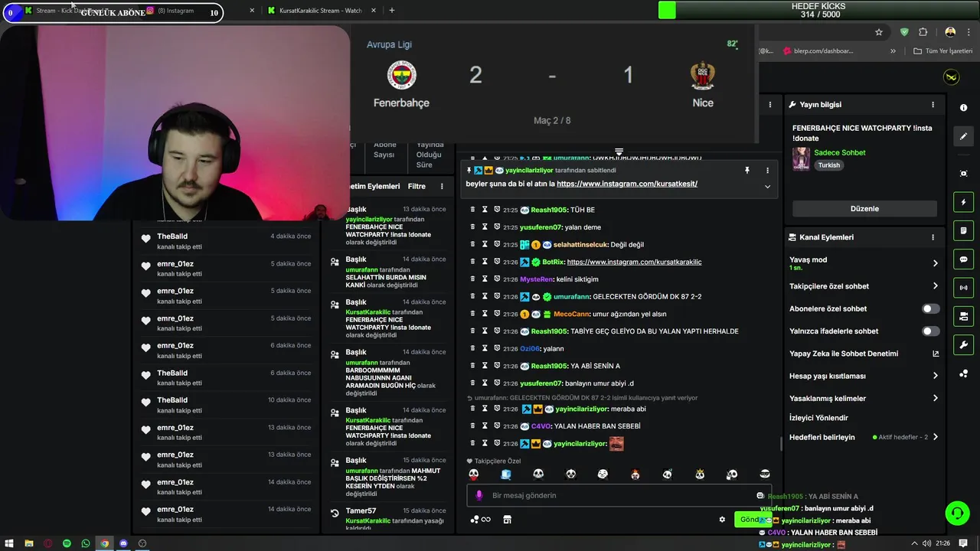The height and width of the screenshot is (551, 980).
Task: Open WhatsApp from the taskbar
Action: pyautogui.click(x=86, y=543)
